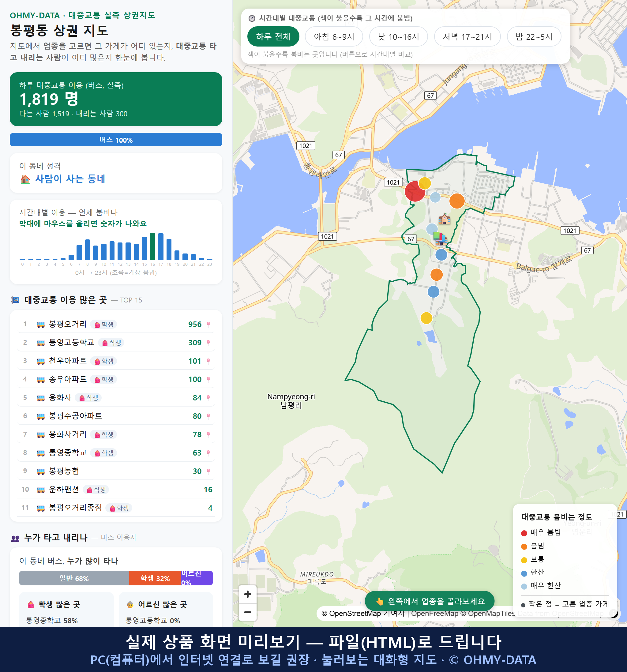Click the 956 count in 봉평오거리 row
This screenshot has height=672, width=627.
point(195,325)
